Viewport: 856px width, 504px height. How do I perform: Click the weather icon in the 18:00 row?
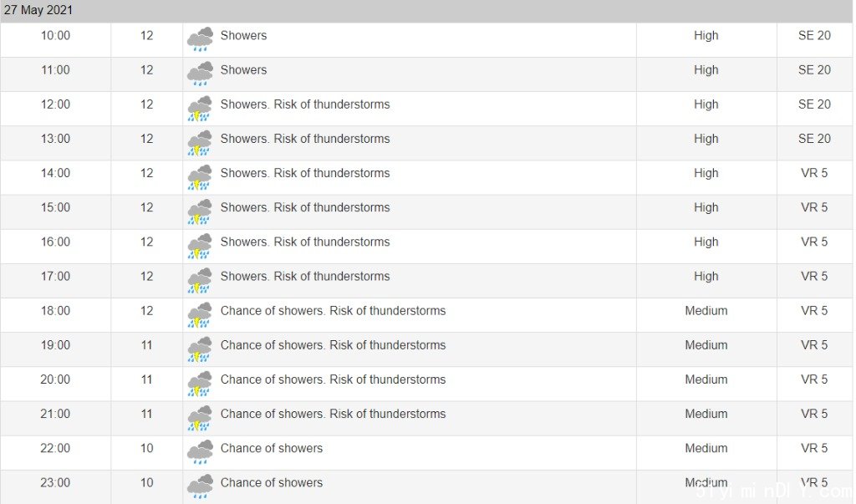[x=200, y=314]
